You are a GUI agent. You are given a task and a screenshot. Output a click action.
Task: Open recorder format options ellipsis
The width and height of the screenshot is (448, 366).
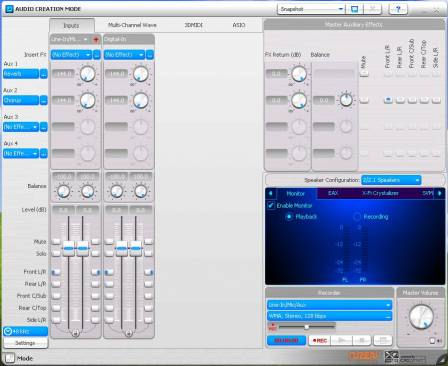[x=388, y=316]
